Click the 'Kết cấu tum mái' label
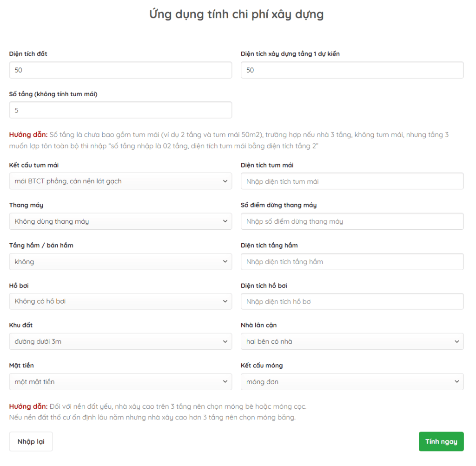This screenshot has width=476, height=466. click(34, 165)
